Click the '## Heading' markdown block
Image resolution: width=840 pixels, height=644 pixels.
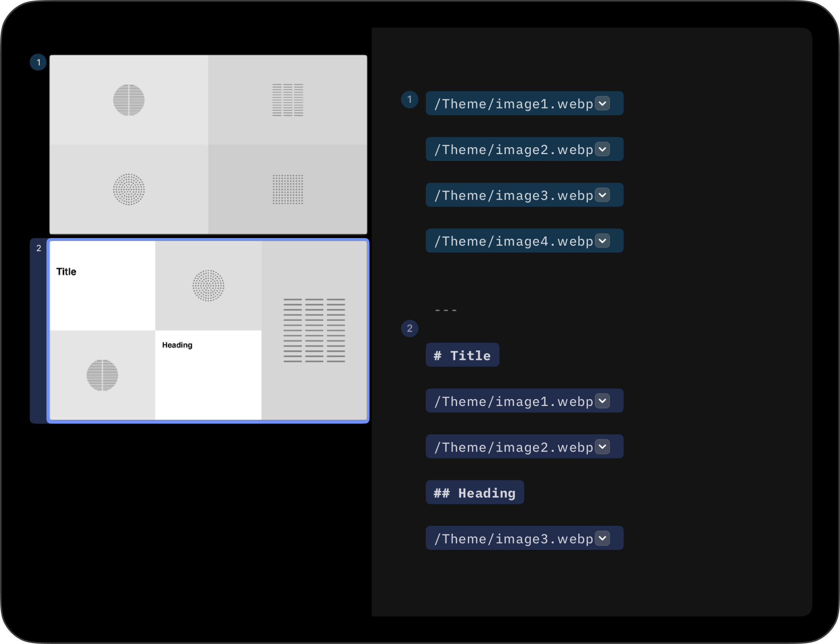pos(474,493)
